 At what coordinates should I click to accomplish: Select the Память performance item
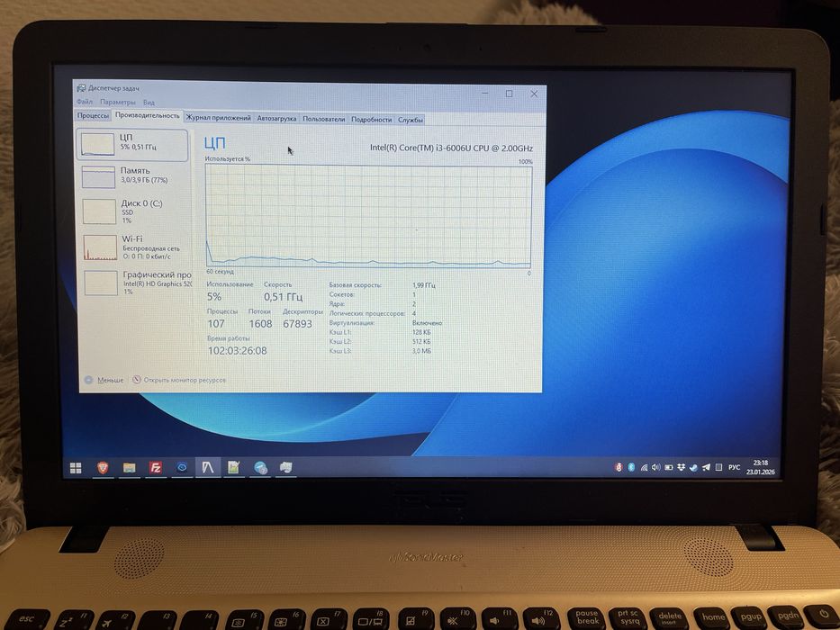(133, 176)
